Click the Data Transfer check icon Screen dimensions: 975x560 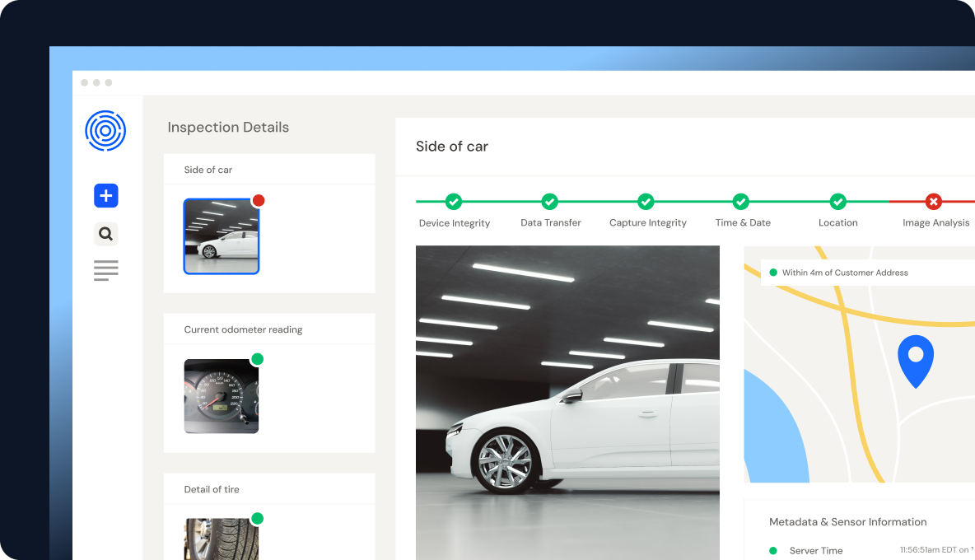[x=550, y=202]
